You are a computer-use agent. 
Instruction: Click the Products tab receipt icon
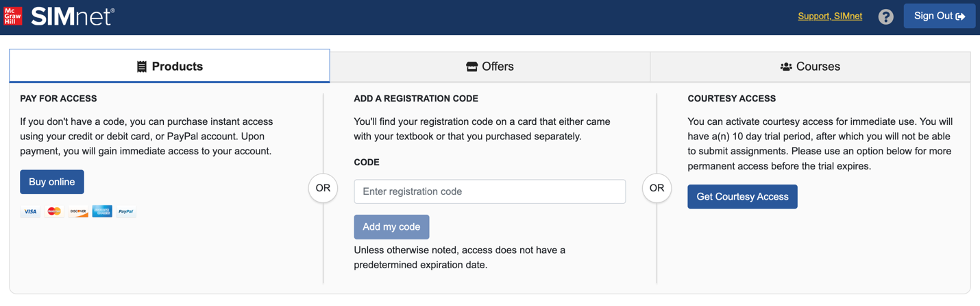(142, 67)
